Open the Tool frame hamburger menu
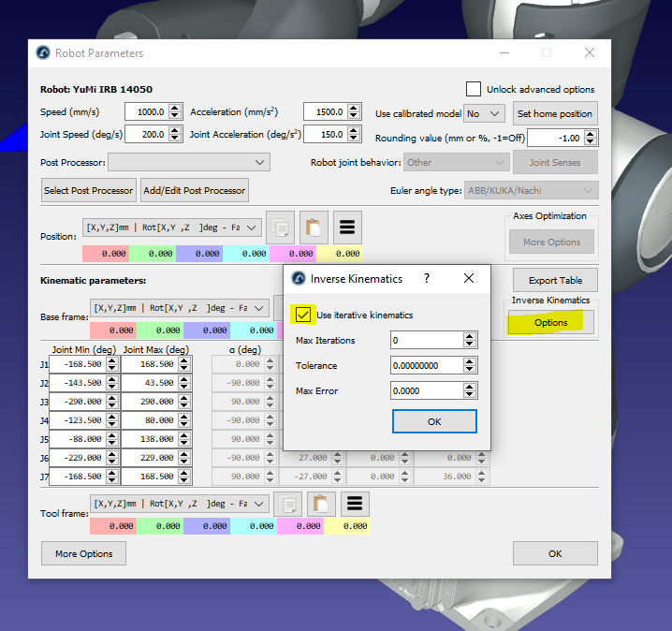Image resolution: width=672 pixels, height=631 pixels. (x=356, y=504)
